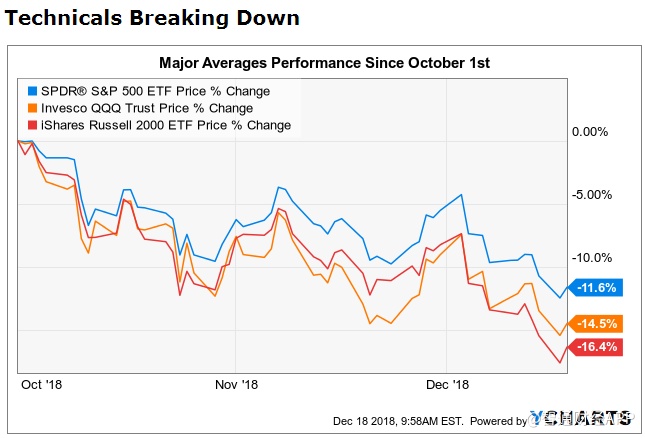Click the 0.00% y-axis label

(588, 131)
